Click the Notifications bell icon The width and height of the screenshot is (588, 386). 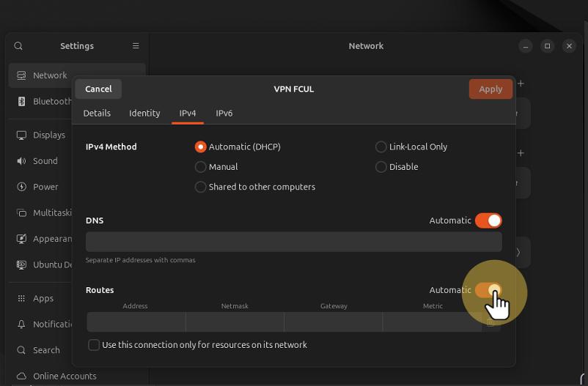tap(21, 324)
